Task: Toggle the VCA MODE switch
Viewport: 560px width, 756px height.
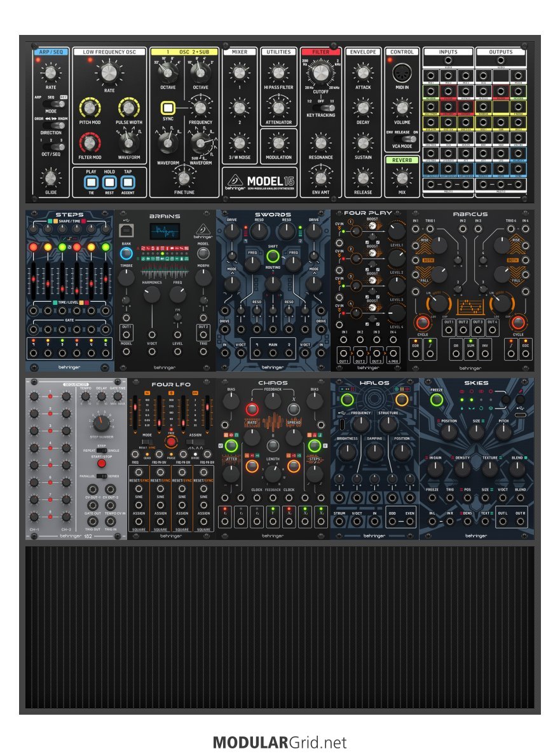Action: 401,137
